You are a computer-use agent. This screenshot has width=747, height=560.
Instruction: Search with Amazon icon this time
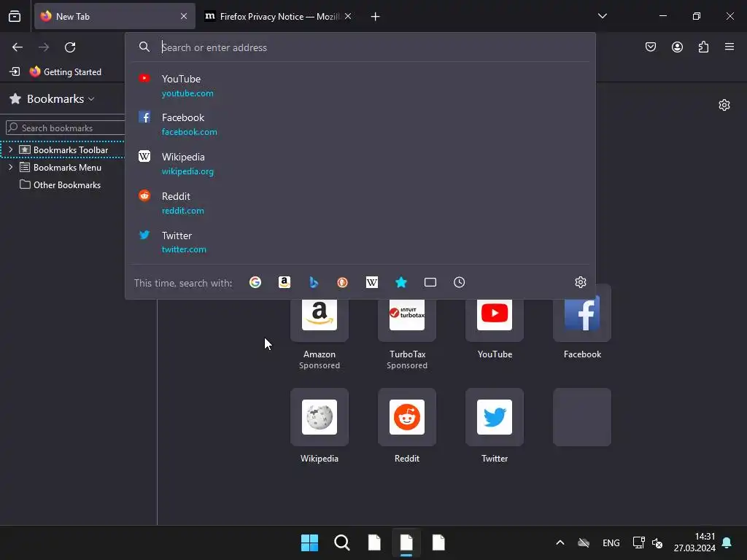point(285,282)
